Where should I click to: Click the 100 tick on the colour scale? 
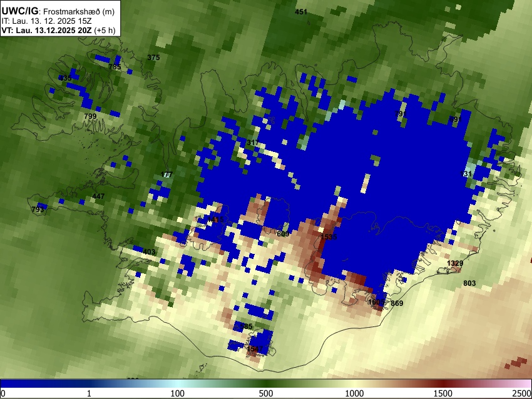tap(178, 393)
